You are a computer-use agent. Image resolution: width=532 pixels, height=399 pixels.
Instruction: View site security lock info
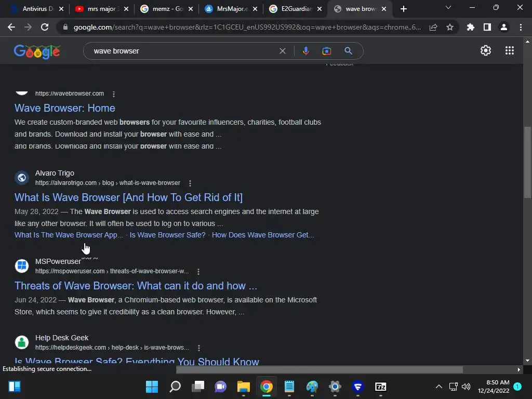[x=65, y=27]
